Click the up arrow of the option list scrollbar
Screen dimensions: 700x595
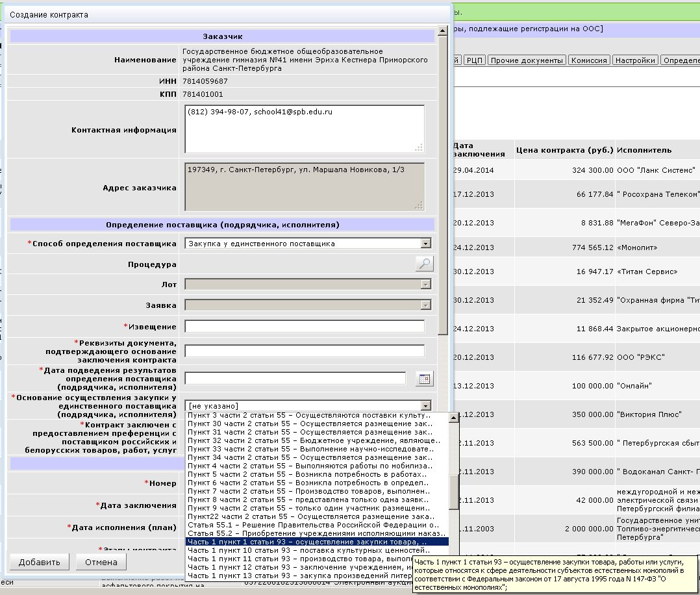click(453, 417)
